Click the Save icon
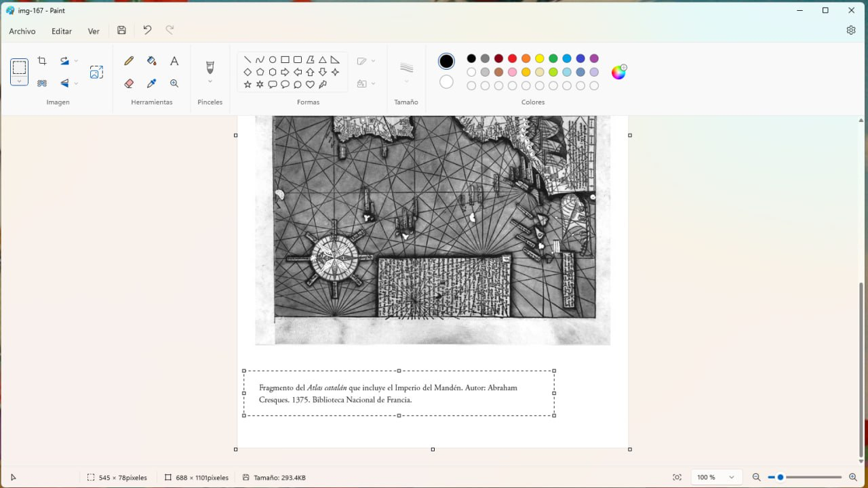This screenshot has width=868, height=488. [121, 30]
